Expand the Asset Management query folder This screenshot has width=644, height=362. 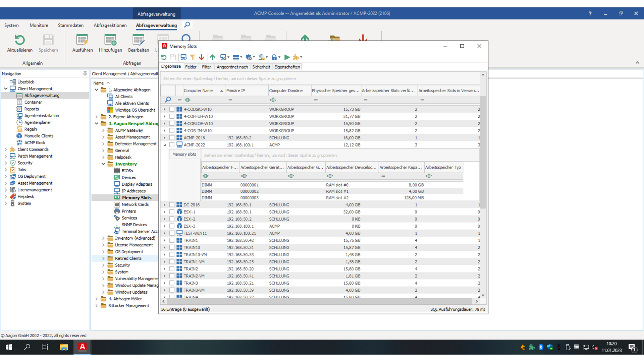(103, 137)
